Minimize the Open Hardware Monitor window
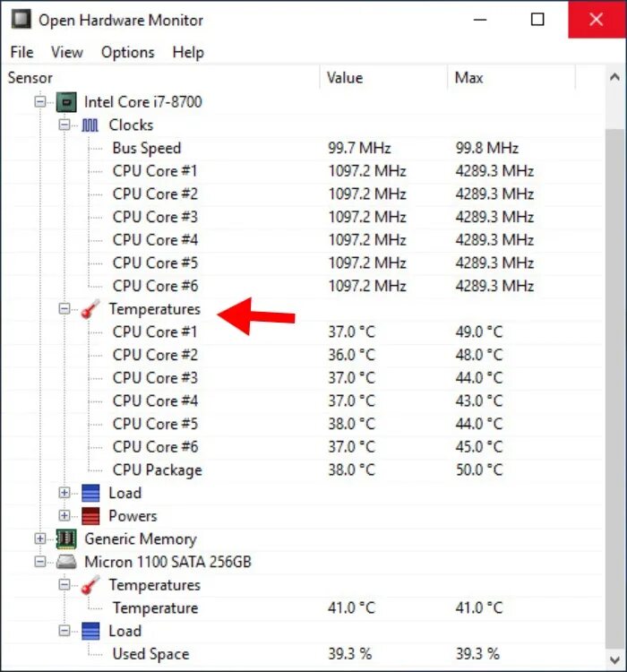The height and width of the screenshot is (672, 627). [480, 20]
